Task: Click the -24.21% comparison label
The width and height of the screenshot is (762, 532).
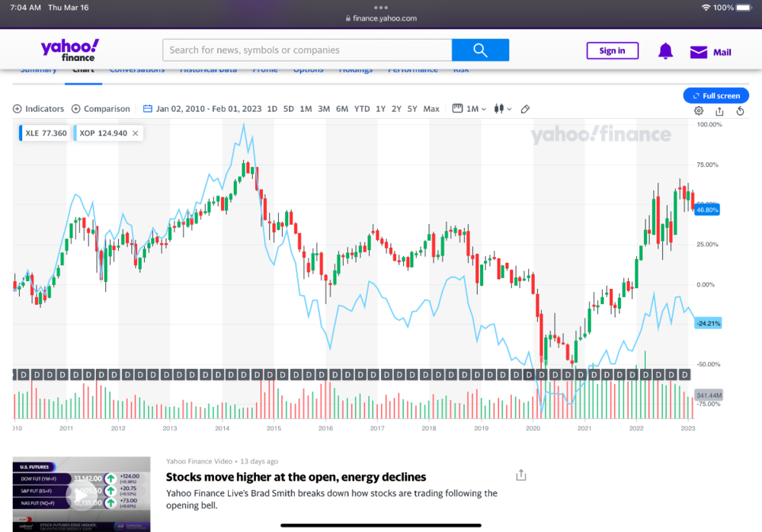Action: click(708, 323)
